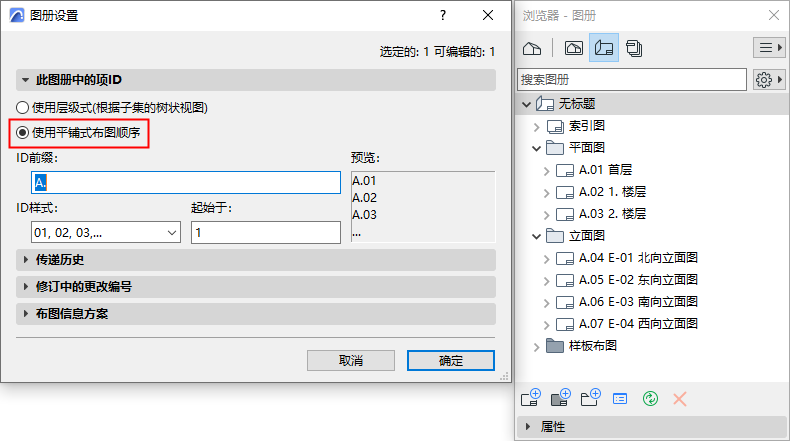Click the 平面图 folder icon
This screenshot has width=790, height=441.
555,148
